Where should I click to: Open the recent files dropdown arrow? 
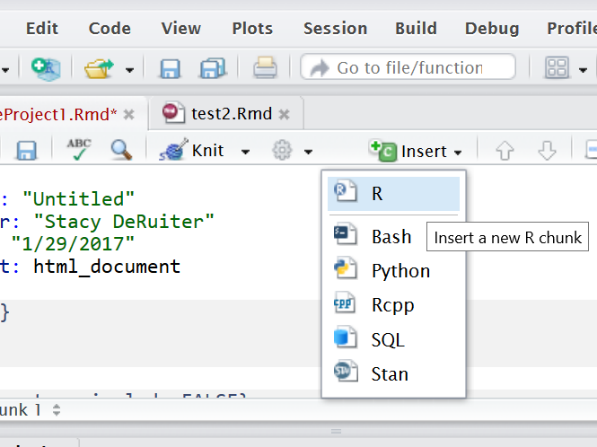pos(130,70)
